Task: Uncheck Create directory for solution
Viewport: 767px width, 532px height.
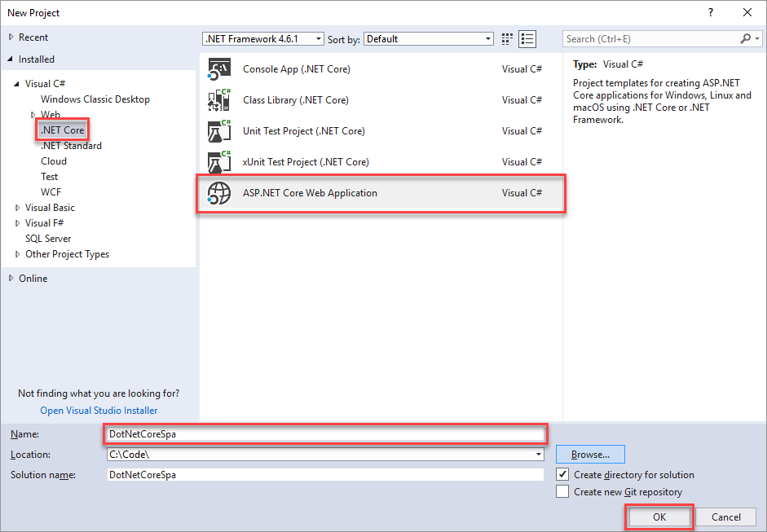Action: (x=562, y=475)
